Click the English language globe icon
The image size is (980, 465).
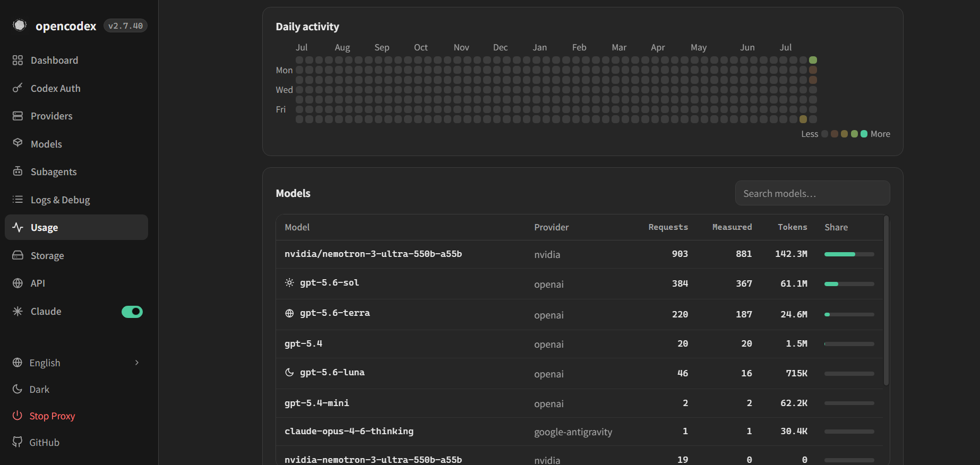coord(18,363)
